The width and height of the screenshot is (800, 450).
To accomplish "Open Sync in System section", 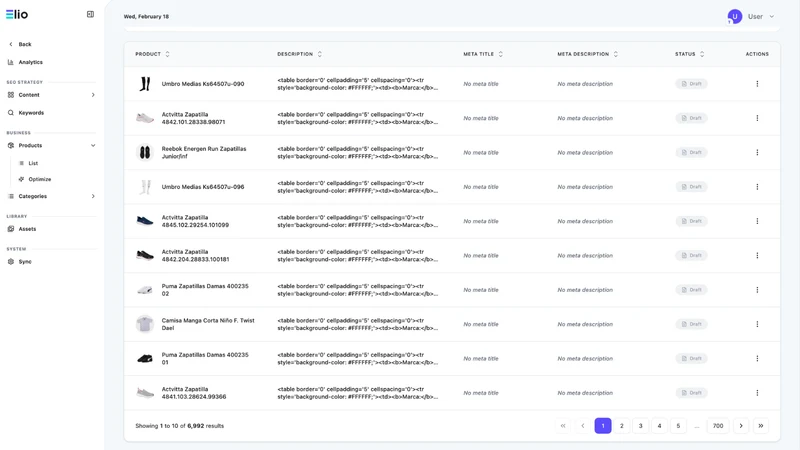I will tap(25, 262).
